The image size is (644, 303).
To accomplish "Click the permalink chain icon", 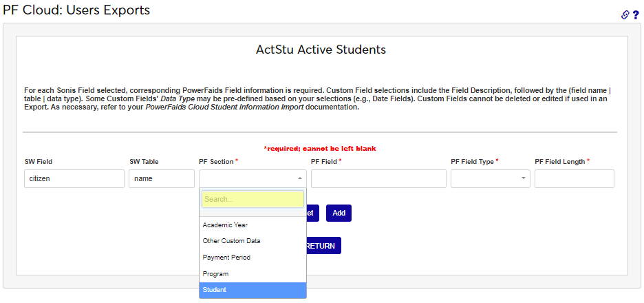I will (625, 14).
